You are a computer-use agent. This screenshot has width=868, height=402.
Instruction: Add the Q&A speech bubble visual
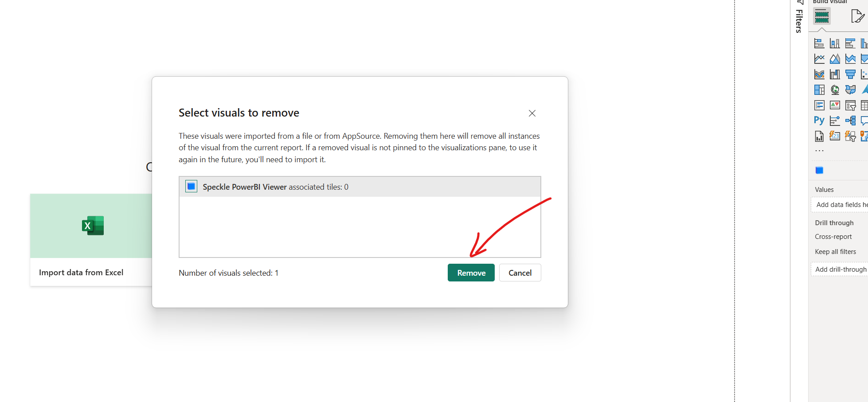coord(864,121)
